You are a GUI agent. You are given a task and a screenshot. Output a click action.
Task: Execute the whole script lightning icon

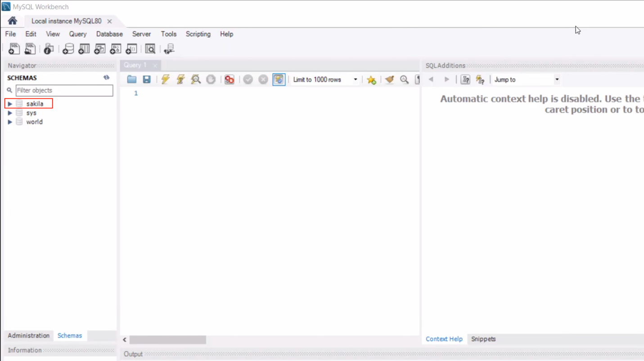(166, 80)
